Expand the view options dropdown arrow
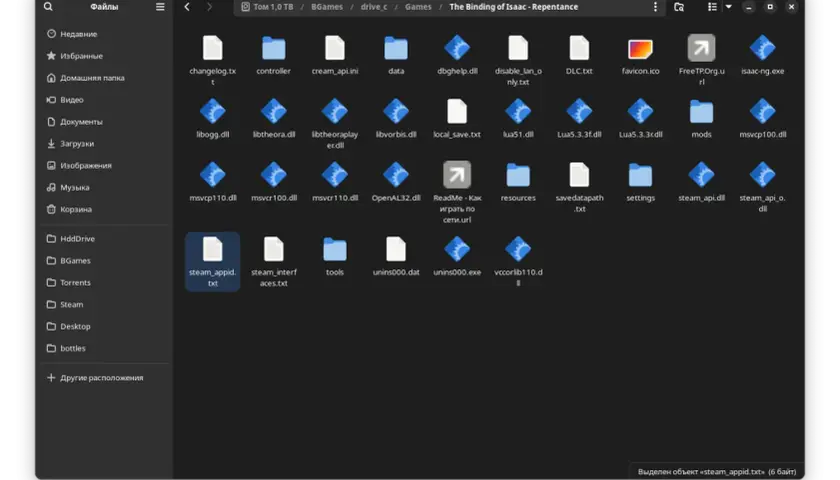The image size is (840, 480). (729, 7)
